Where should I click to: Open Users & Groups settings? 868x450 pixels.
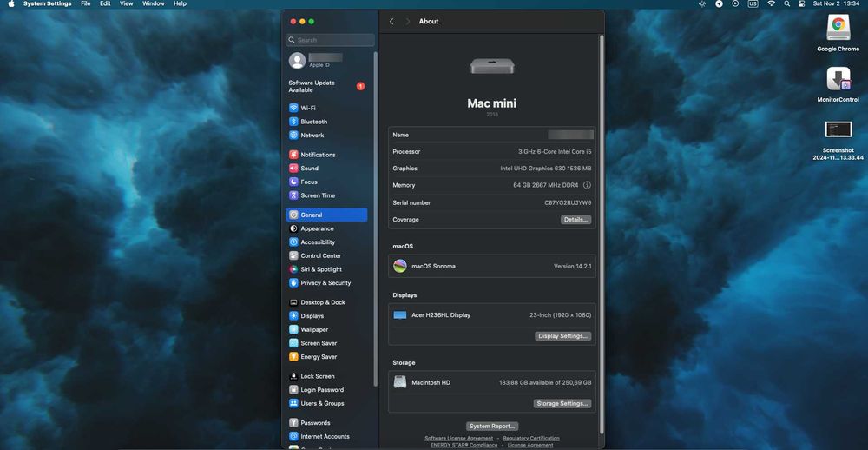[x=326, y=403]
